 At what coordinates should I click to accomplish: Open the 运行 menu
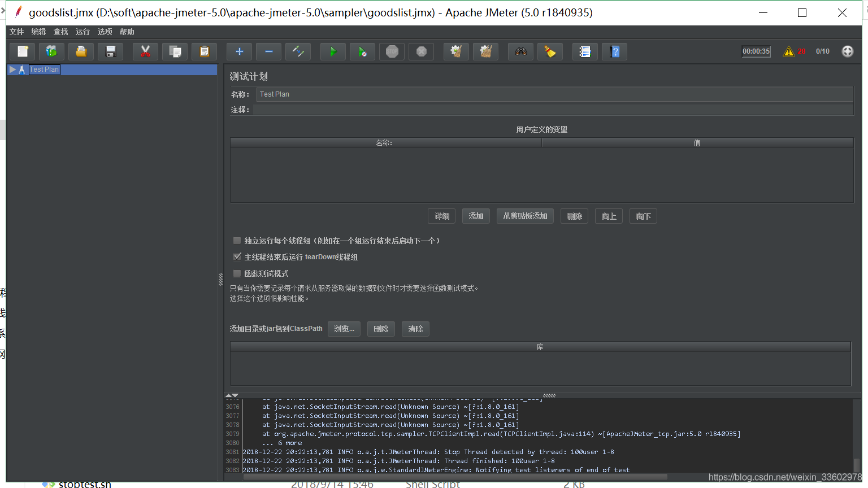pos(83,32)
